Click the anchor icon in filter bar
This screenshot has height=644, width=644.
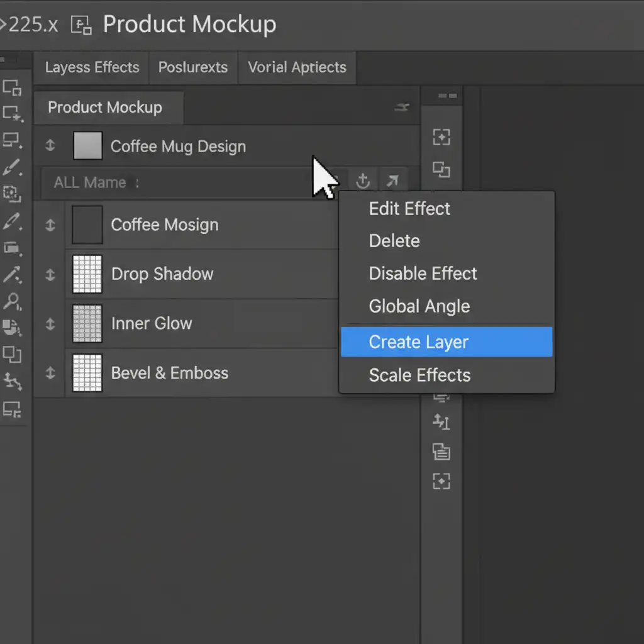click(x=363, y=181)
